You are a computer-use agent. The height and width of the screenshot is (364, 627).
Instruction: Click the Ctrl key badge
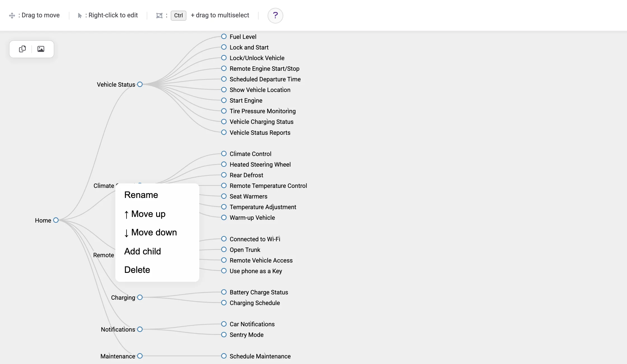(178, 15)
